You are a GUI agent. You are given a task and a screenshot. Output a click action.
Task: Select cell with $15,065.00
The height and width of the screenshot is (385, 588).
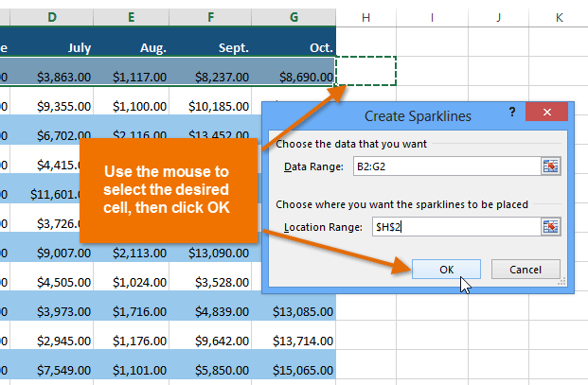(294, 365)
